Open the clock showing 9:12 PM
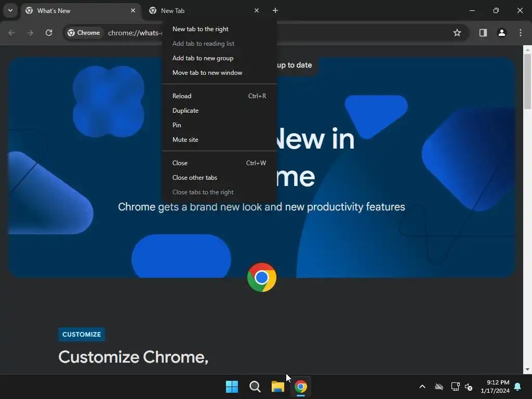Viewport: 532px width, 399px height. [x=495, y=387]
